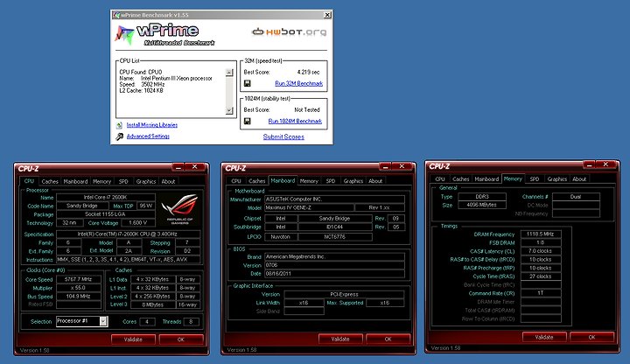The width and height of the screenshot is (630, 364).
Task: Open SPD tab in left CPU-Z window
Action: [123, 182]
